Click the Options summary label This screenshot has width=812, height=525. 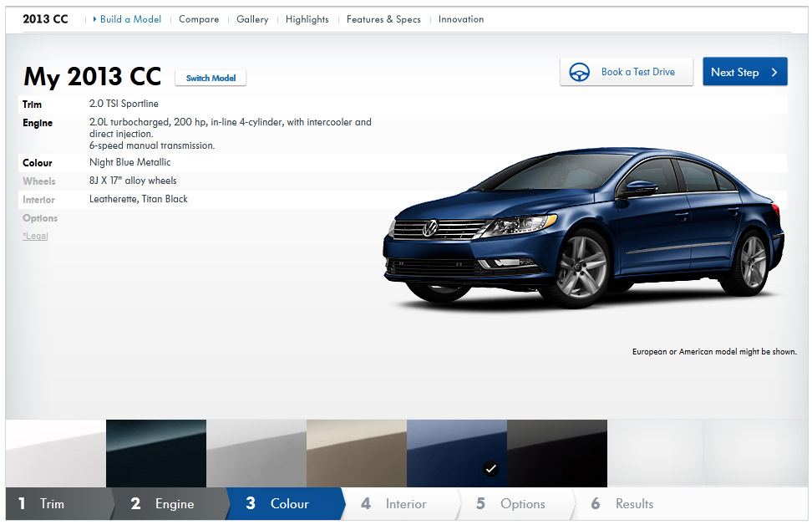pos(40,218)
